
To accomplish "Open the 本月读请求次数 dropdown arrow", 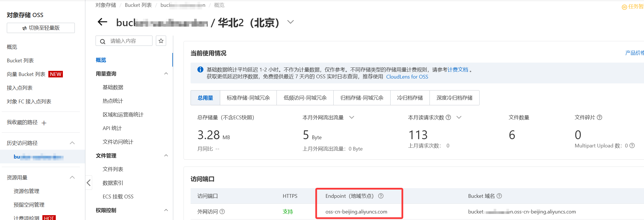I will point(459,117).
